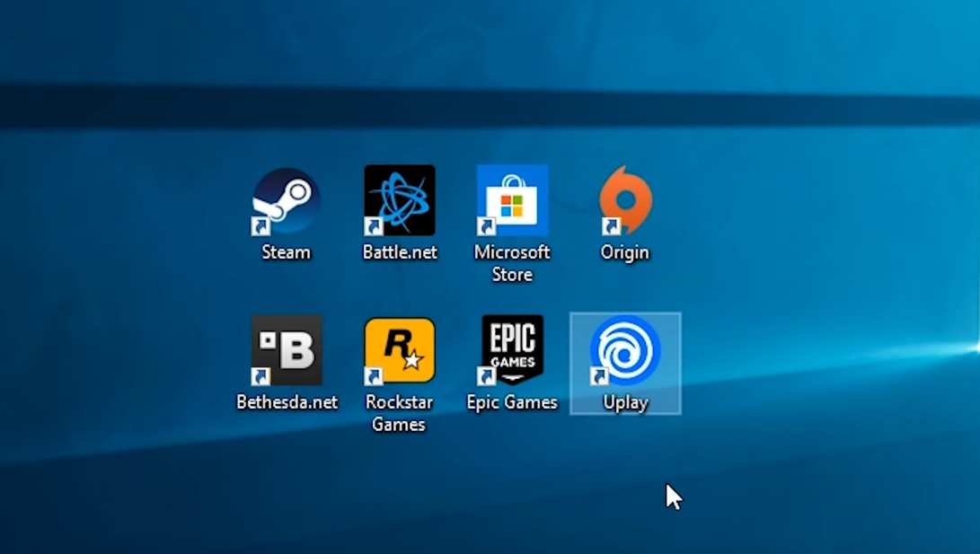Click the "Uplay" label text
This screenshot has width=980, height=554.
point(625,403)
